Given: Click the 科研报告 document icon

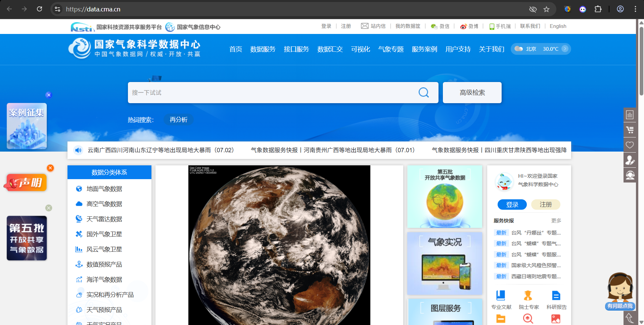Looking at the screenshot, I should click(556, 295).
